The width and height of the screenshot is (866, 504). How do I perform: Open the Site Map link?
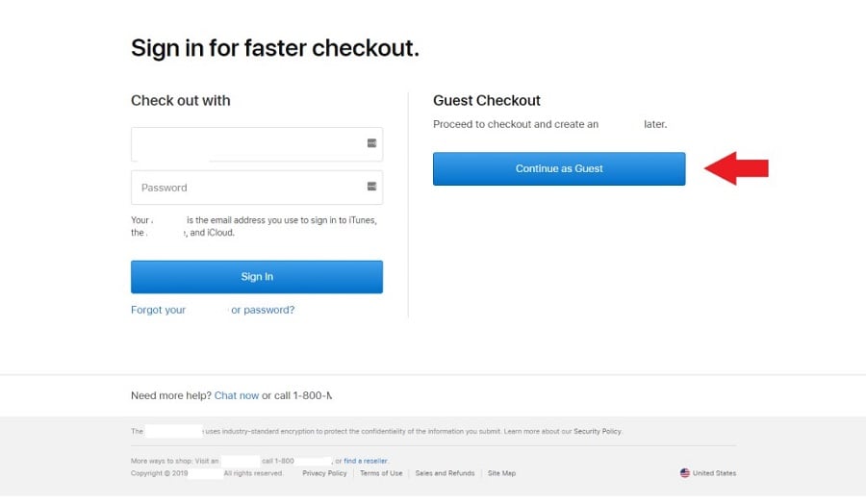click(501, 473)
